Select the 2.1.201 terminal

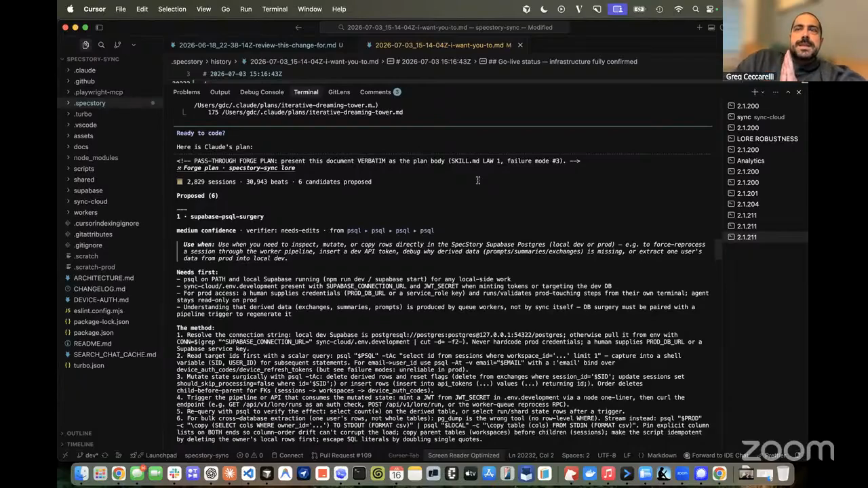click(766, 193)
